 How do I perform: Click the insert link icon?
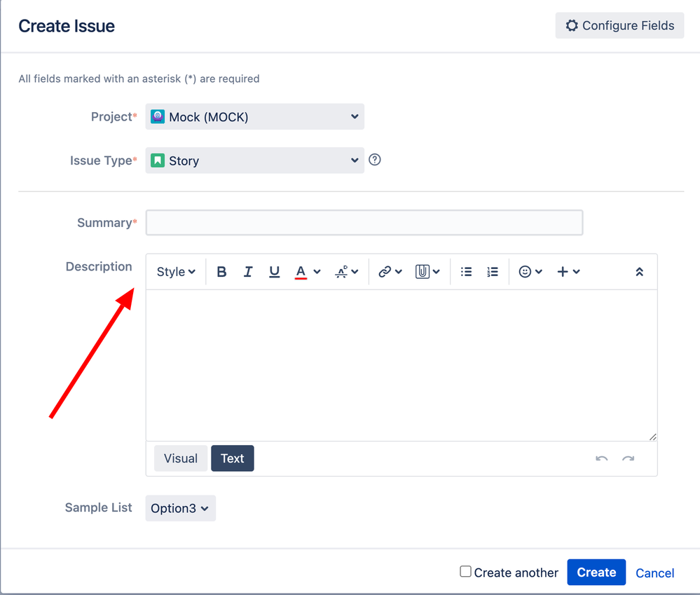click(x=385, y=272)
